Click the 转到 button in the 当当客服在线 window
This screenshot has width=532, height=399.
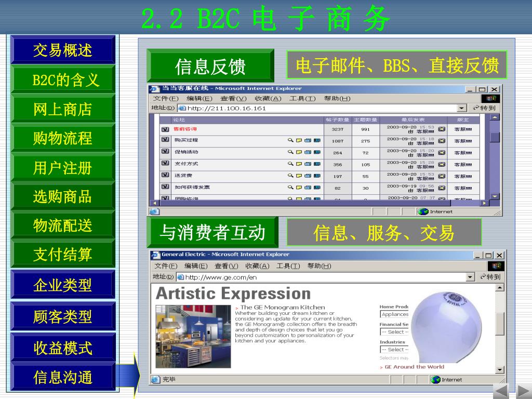[x=484, y=108]
